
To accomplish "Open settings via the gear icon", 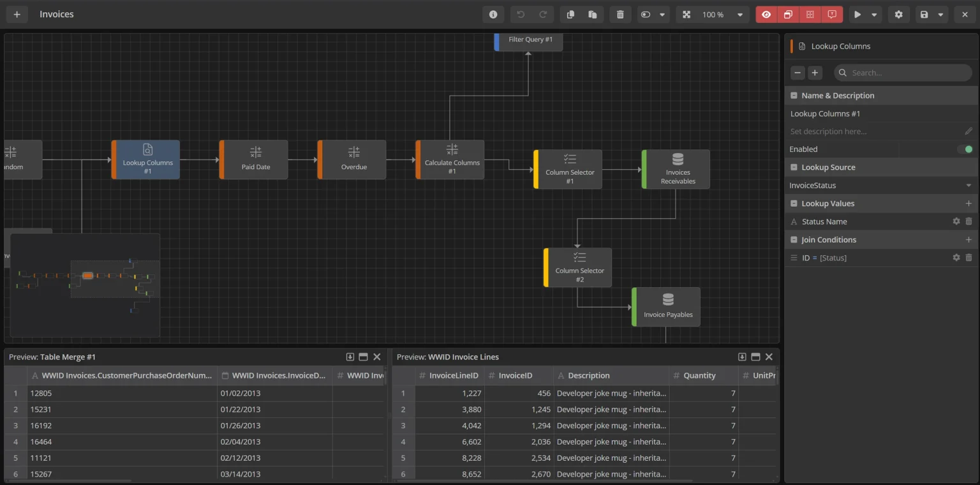I will (x=898, y=15).
